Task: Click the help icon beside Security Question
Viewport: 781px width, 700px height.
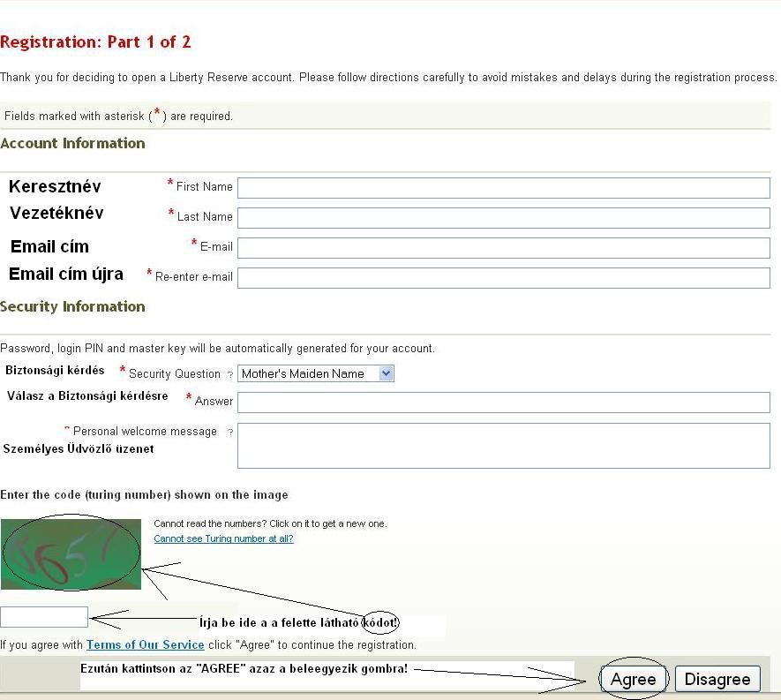Action: point(230,374)
